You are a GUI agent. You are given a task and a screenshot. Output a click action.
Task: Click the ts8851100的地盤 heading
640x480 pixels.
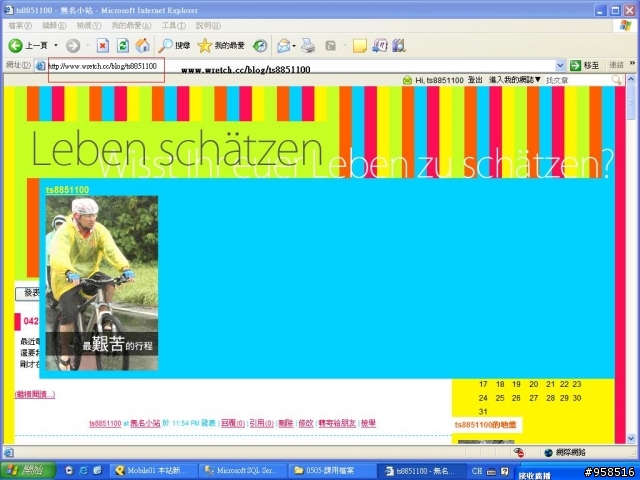pos(485,425)
